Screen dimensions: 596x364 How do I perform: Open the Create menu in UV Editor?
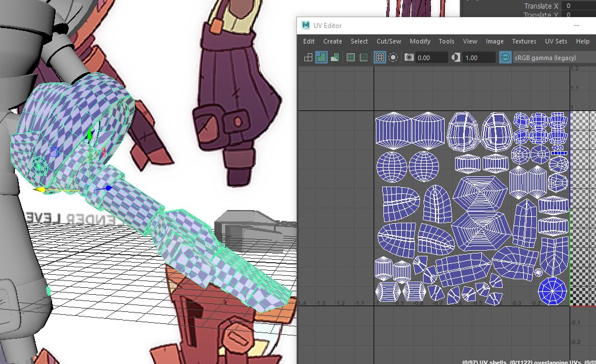point(332,41)
